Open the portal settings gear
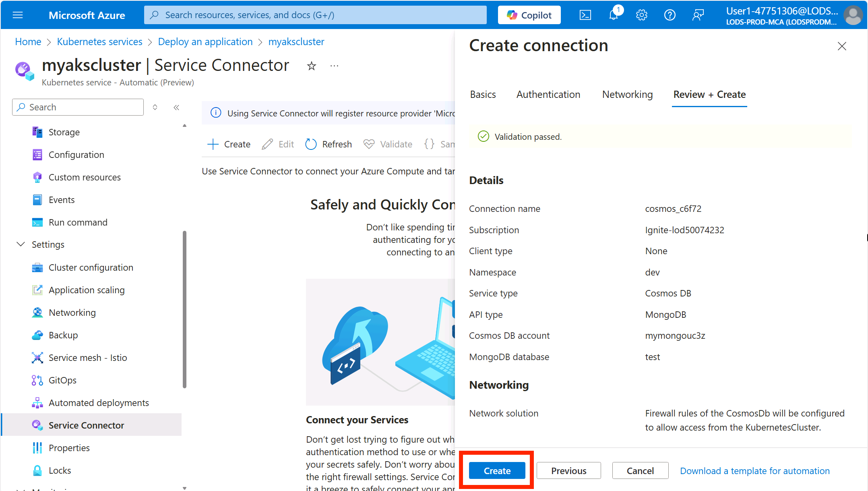868x491 pixels. pyautogui.click(x=641, y=15)
